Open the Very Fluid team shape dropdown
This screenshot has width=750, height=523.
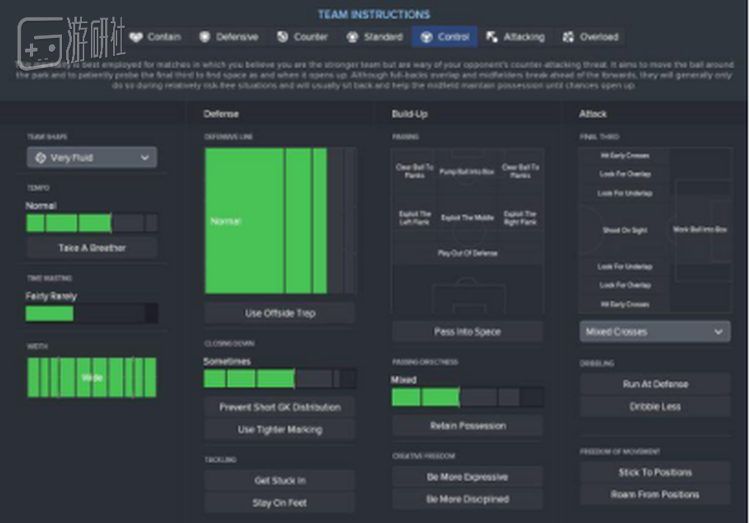(92, 158)
